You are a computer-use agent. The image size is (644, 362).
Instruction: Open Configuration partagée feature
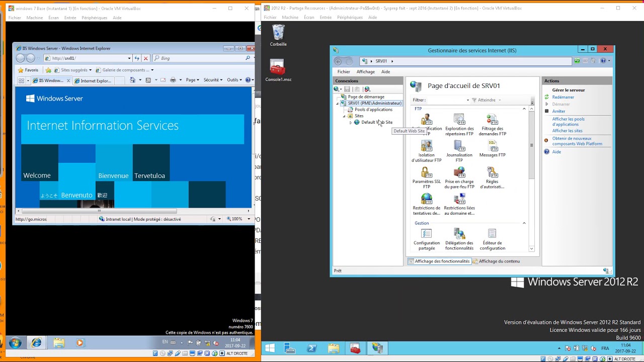[426, 239]
